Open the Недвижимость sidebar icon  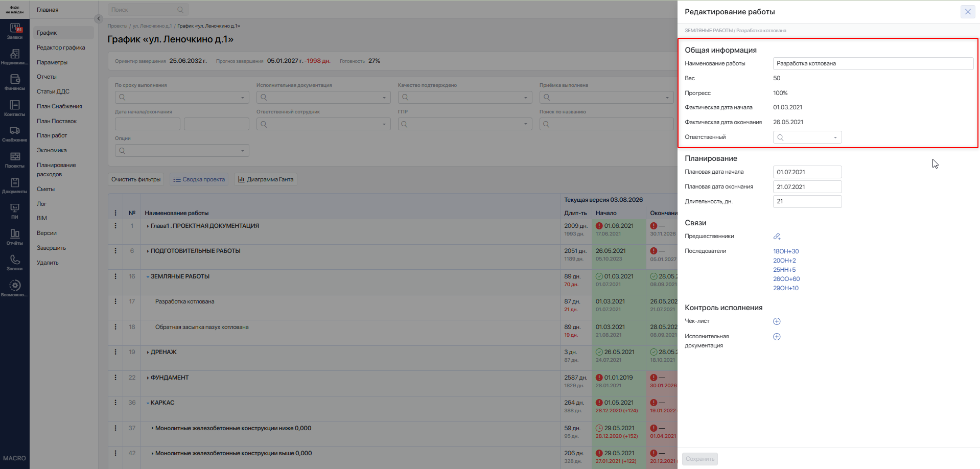pos(15,57)
